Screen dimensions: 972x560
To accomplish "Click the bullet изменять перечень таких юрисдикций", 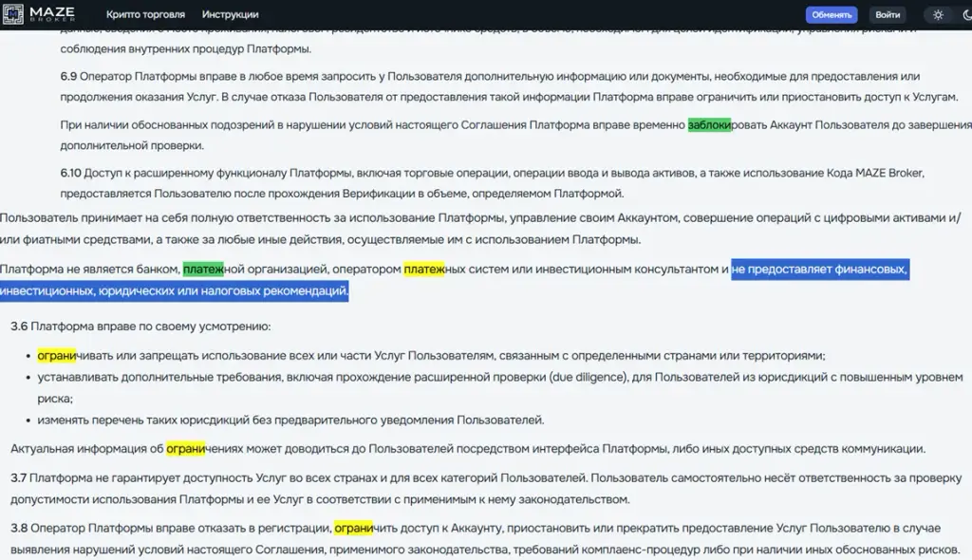I will pos(290,420).
